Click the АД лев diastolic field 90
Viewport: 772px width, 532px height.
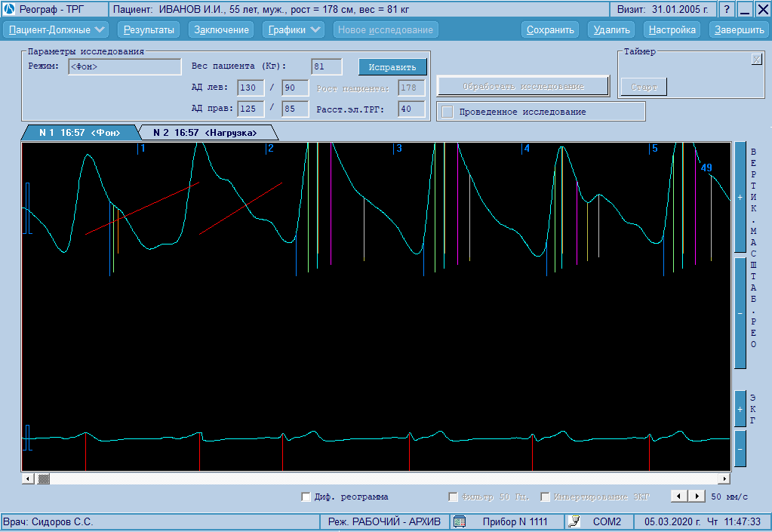pos(295,88)
